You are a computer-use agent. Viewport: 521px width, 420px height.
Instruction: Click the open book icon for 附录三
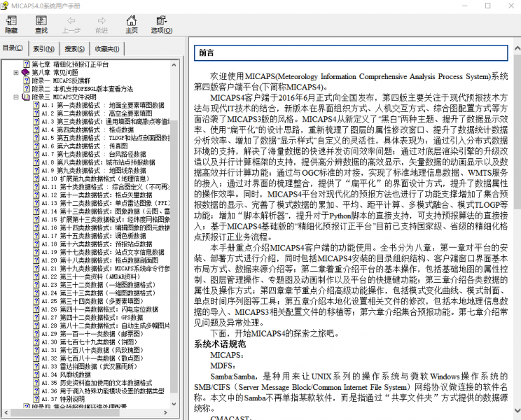25,97
